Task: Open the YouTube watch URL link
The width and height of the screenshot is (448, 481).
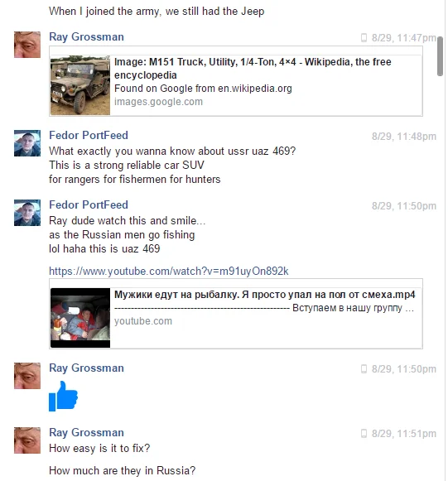Action: point(169,272)
